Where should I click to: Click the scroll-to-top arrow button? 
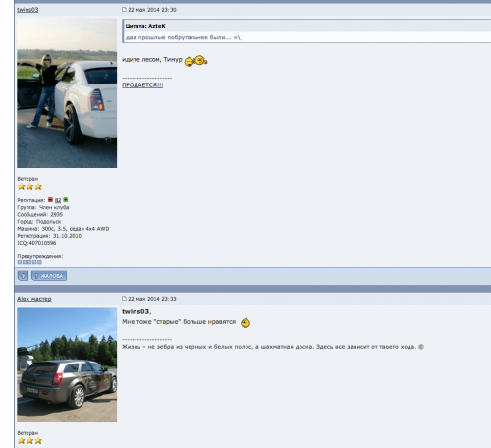point(23,276)
